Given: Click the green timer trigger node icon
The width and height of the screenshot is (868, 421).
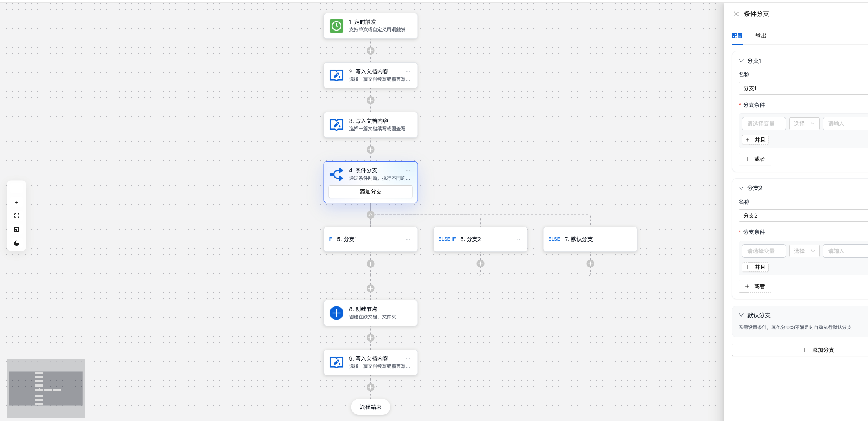Looking at the screenshot, I should pos(336,26).
